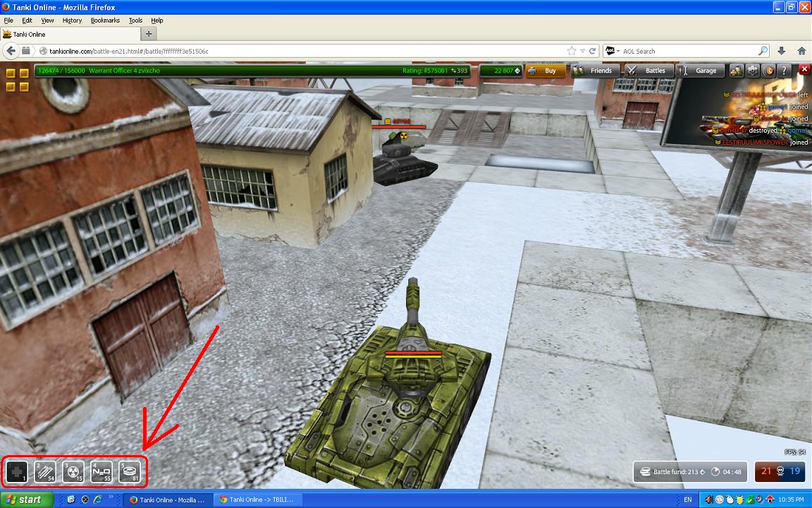Launch Internet Explorer from quick launch
This screenshot has width=812, height=508.
coord(97,500)
